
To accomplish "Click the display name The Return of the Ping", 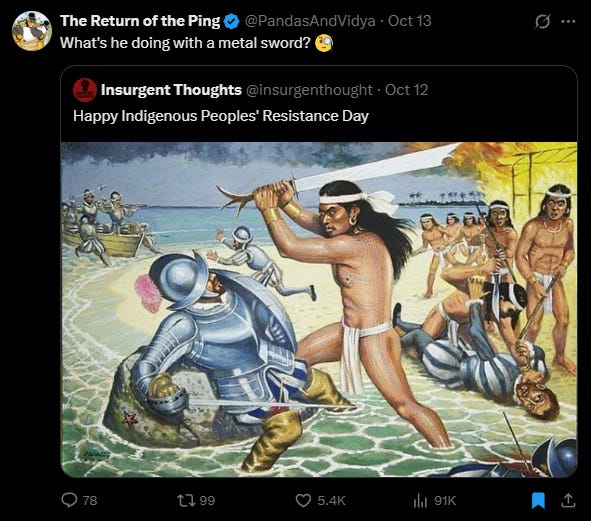I will click(x=140, y=21).
